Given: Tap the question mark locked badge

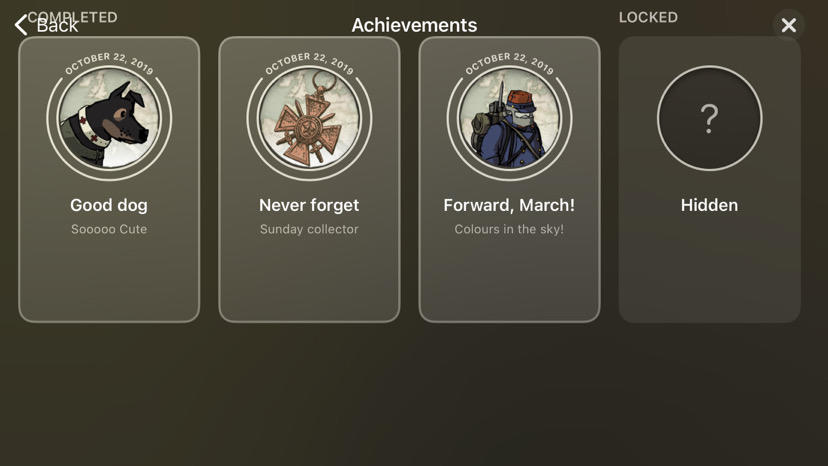Looking at the screenshot, I should 709,118.
